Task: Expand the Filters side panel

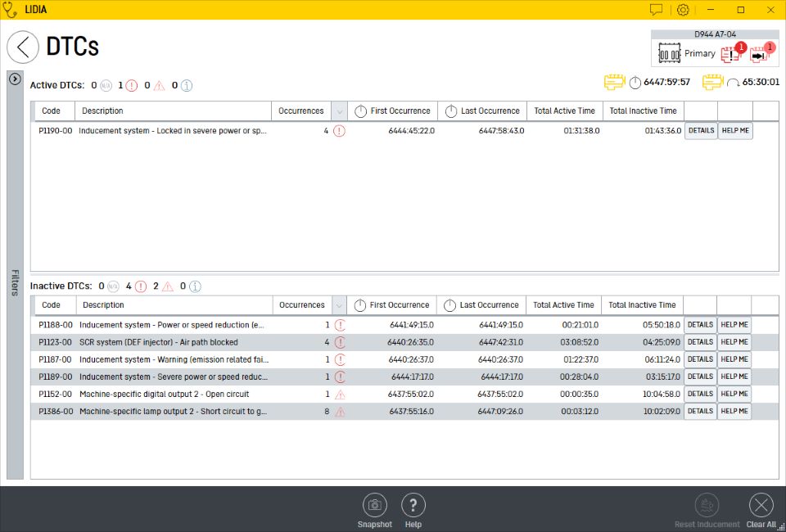Action: [x=14, y=79]
